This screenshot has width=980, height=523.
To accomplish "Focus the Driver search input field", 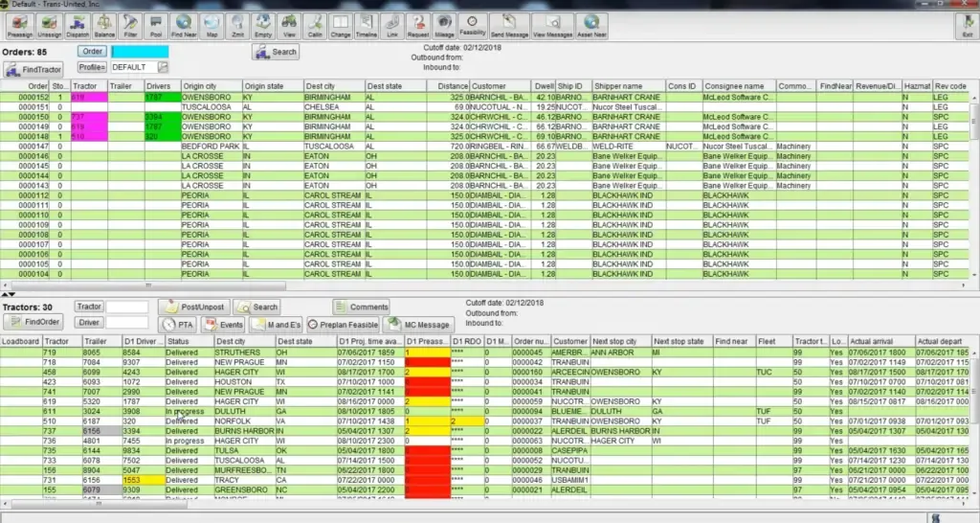I will 127,322.
